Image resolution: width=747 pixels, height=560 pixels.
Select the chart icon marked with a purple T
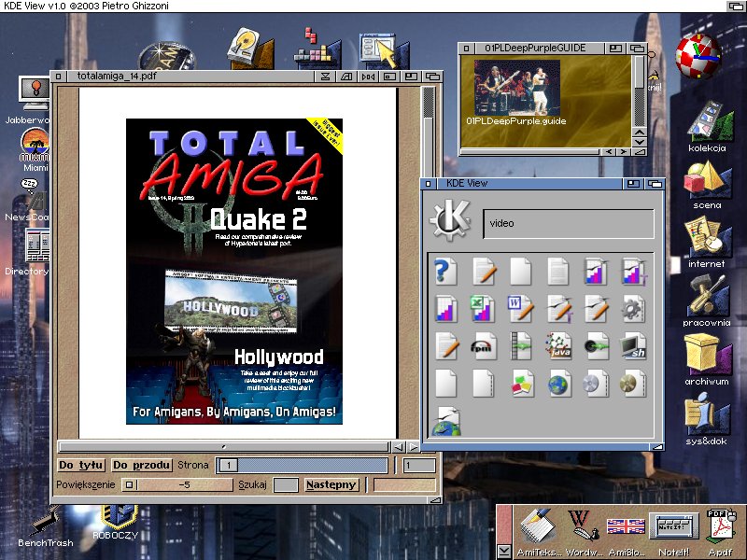(x=634, y=272)
